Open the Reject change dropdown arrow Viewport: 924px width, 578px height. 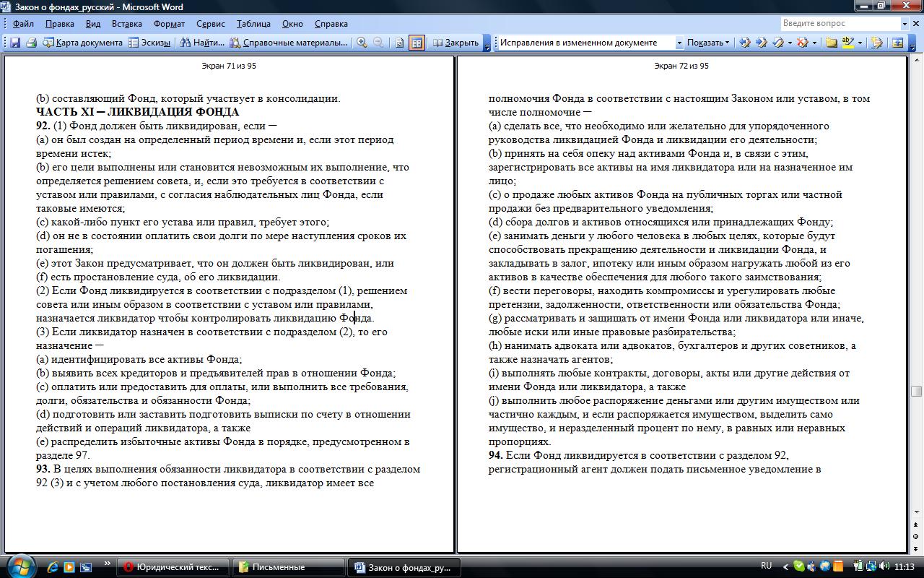814,43
